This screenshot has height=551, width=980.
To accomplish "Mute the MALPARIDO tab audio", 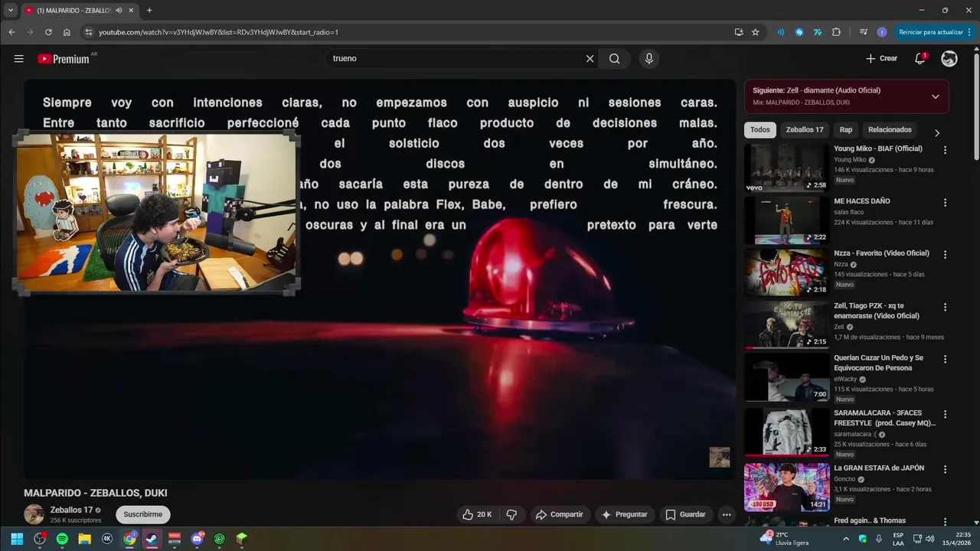I will point(119,11).
